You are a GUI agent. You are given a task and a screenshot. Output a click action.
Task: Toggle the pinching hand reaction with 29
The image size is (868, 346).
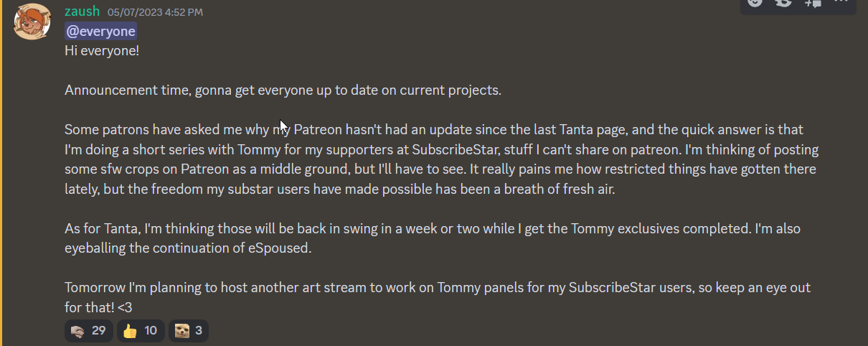coord(89,330)
